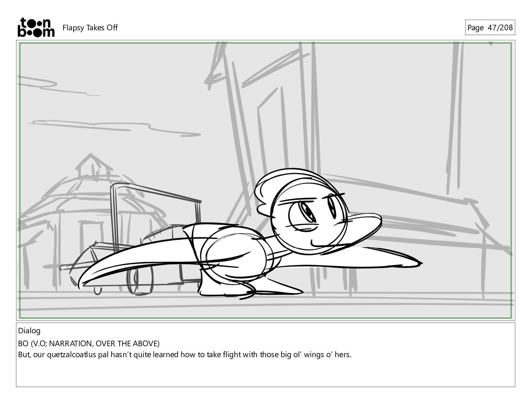Viewport: 532px width, 411px height.
Task: Click the 'Page 47/208' page number box
Action: 490,27
